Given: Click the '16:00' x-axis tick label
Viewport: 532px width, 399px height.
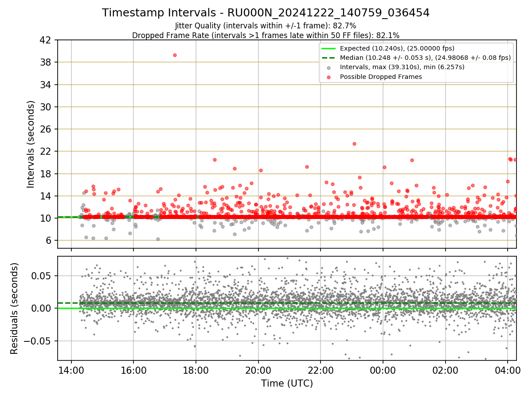Looking at the screenshot, I should (x=133, y=370).
